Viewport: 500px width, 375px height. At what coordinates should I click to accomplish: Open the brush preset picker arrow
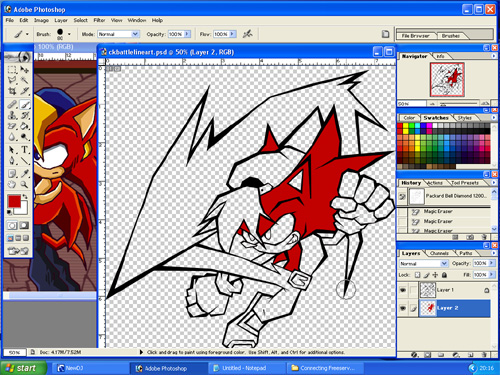pyautogui.click(x=69, y=34)
